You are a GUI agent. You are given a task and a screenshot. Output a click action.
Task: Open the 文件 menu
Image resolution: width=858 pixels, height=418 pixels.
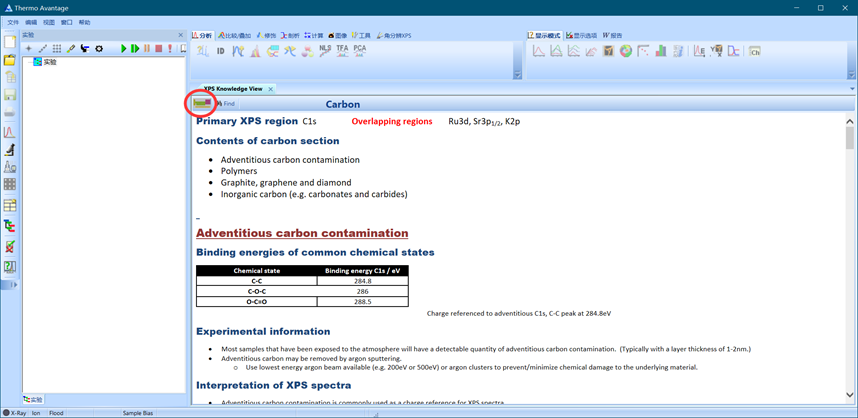(13, 22)
